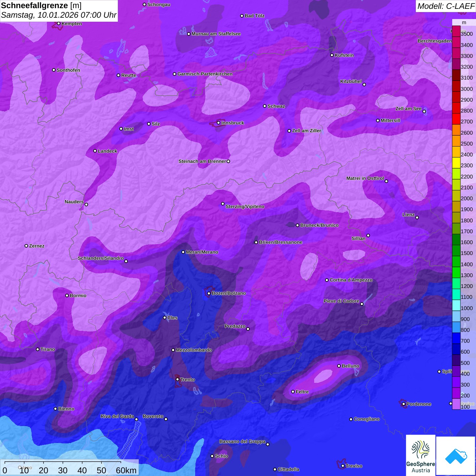Select the Conegliano label
This screenshot has width=476, height=476.
[x=367, y=419]
